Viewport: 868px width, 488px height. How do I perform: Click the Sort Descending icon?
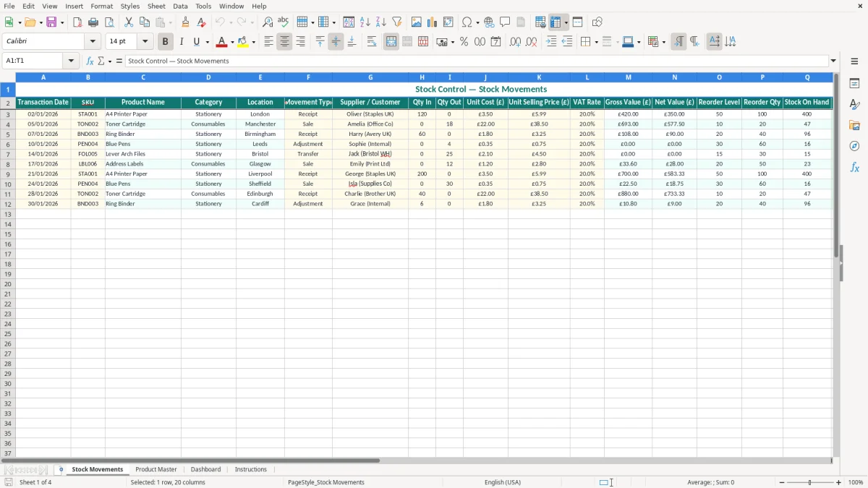coord(381,22)
